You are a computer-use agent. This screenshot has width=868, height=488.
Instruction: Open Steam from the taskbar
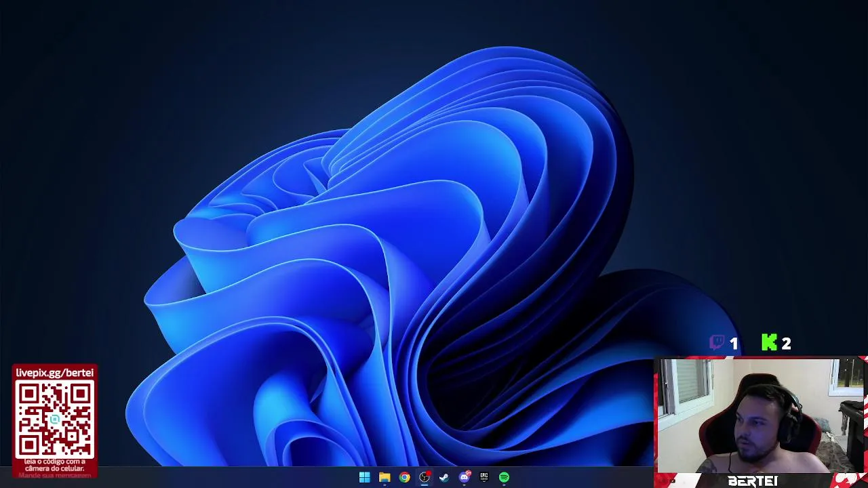pyautogui.click(x=444, y=477)
